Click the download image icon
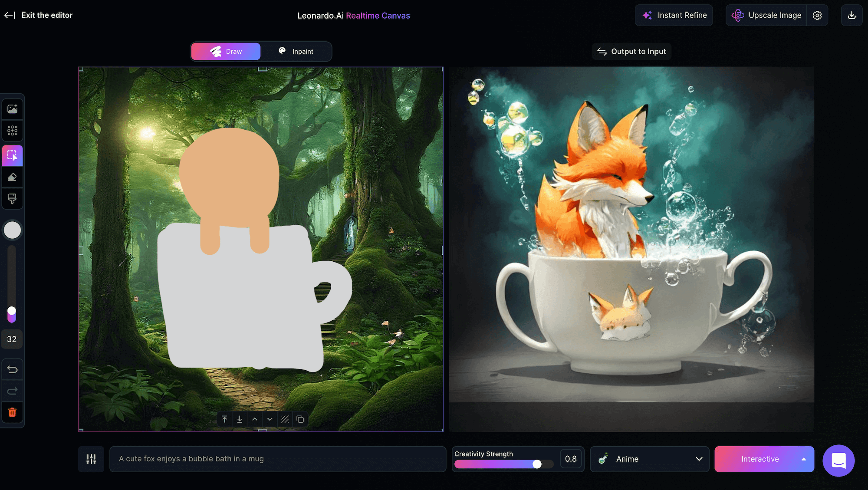Image resolution: width=868 pixels, height=490 pixels. pos(852,16)
